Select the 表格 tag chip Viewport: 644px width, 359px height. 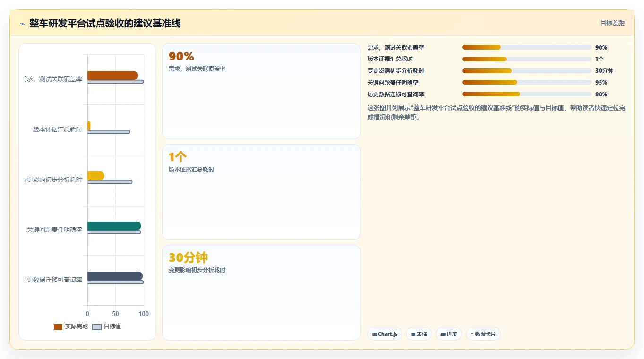pos(419,334)
